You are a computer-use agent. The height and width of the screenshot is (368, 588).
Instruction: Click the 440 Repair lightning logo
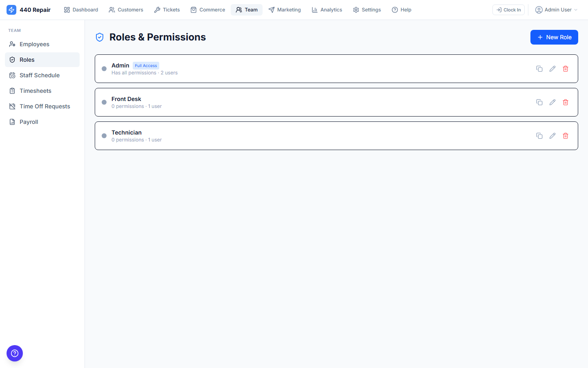pos(11,9)
